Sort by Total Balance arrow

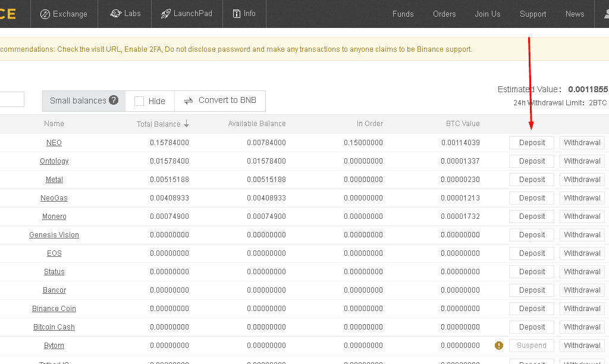pyautogui.click(x=186, y=124)
